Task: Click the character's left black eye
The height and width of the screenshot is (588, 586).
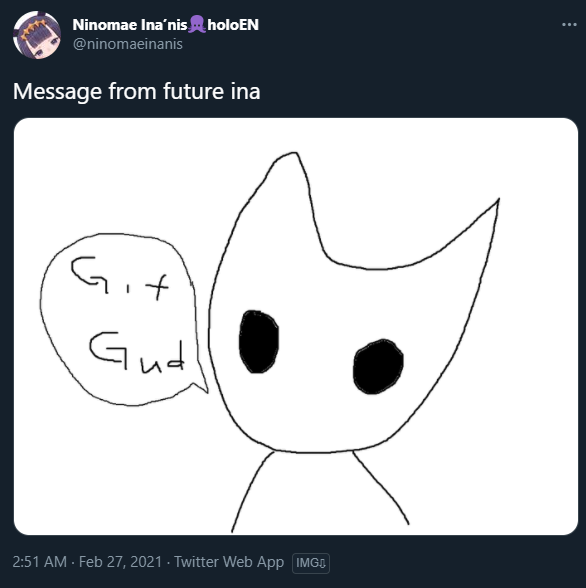Action: coord(259,342)
